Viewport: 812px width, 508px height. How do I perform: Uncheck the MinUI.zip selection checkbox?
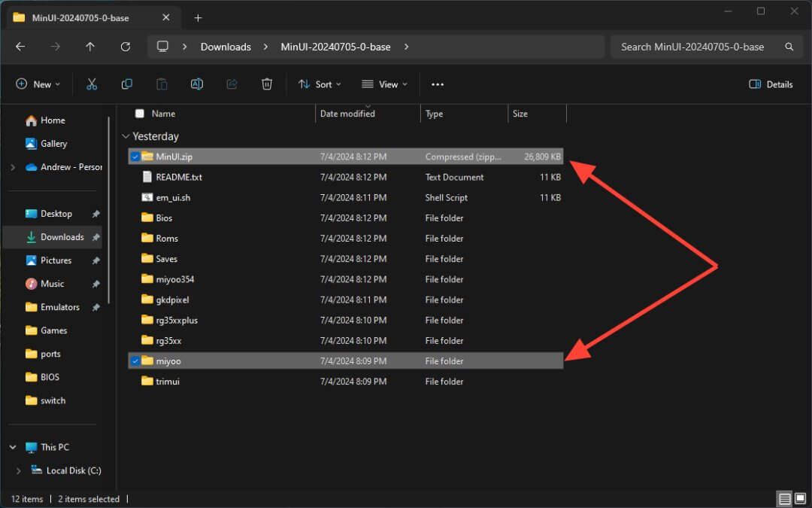(x=135, y=157)
